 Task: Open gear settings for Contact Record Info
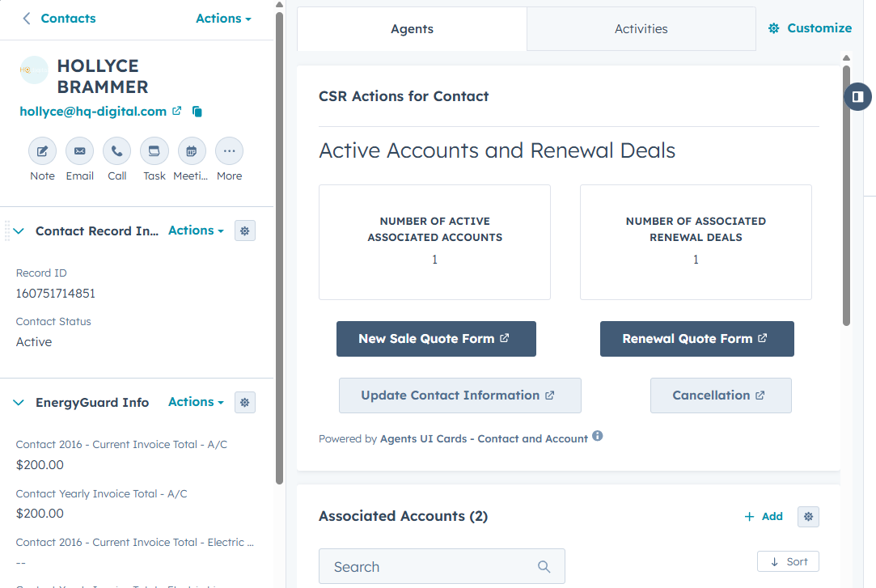(x=245, y=231)
